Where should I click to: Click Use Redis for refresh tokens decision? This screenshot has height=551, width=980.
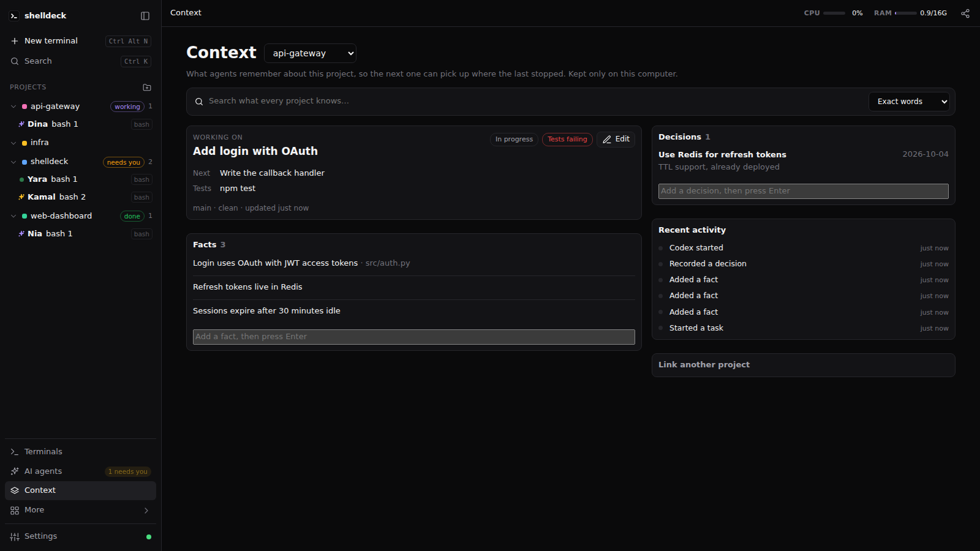tap(722, 155)
